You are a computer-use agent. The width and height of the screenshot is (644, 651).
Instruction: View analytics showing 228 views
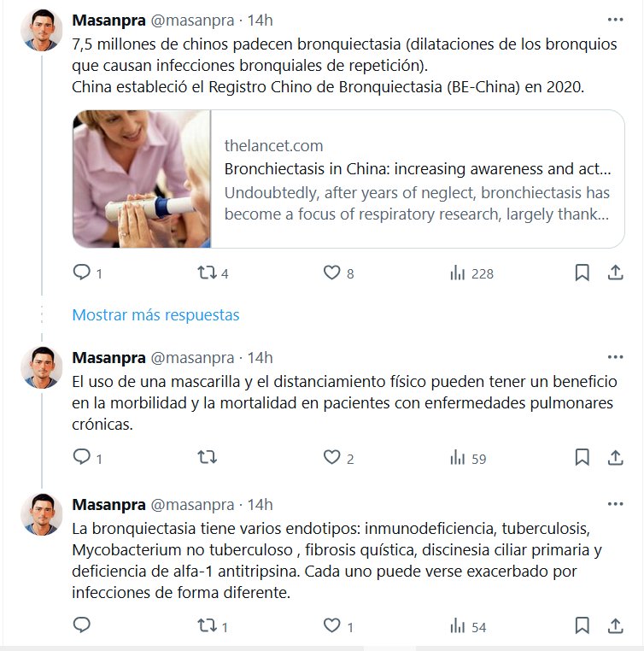(x=471, y=273)
